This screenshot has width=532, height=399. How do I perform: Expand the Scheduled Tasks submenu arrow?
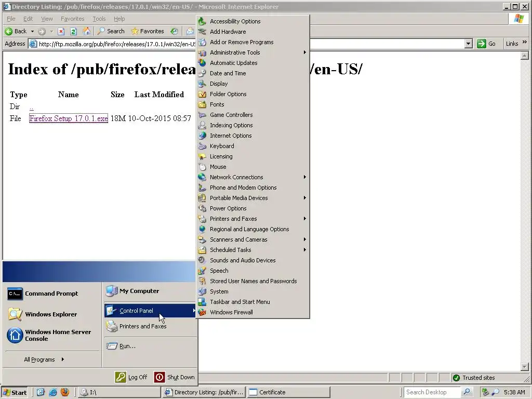(x=304, y=250)
